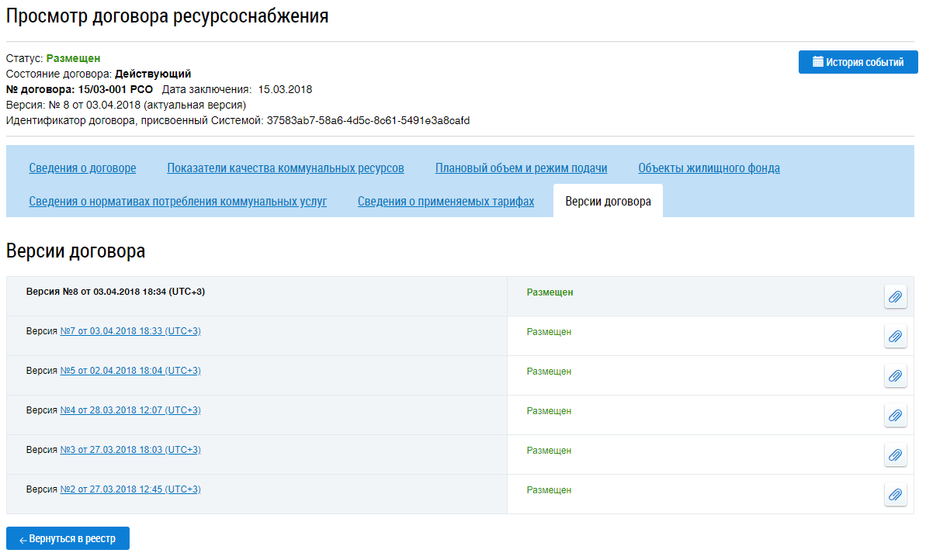926x560 pixels.
Task: Follow link to version №2 from 27.03.2018
Action: 130,489
